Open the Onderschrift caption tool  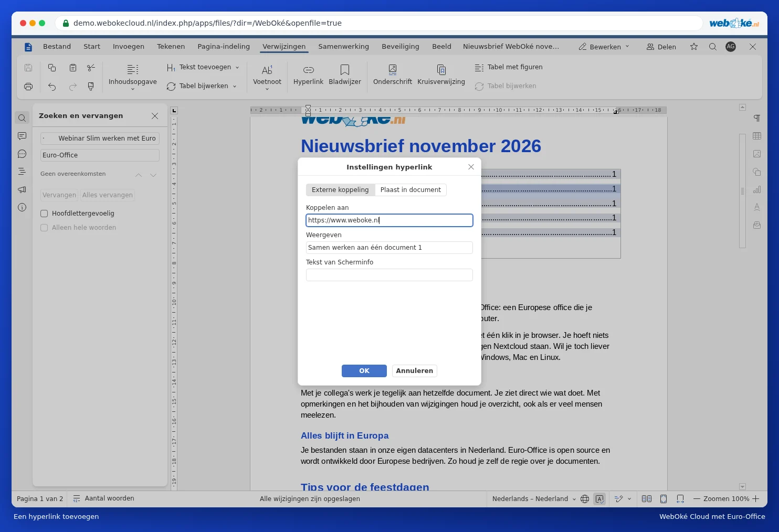[392, 75]
